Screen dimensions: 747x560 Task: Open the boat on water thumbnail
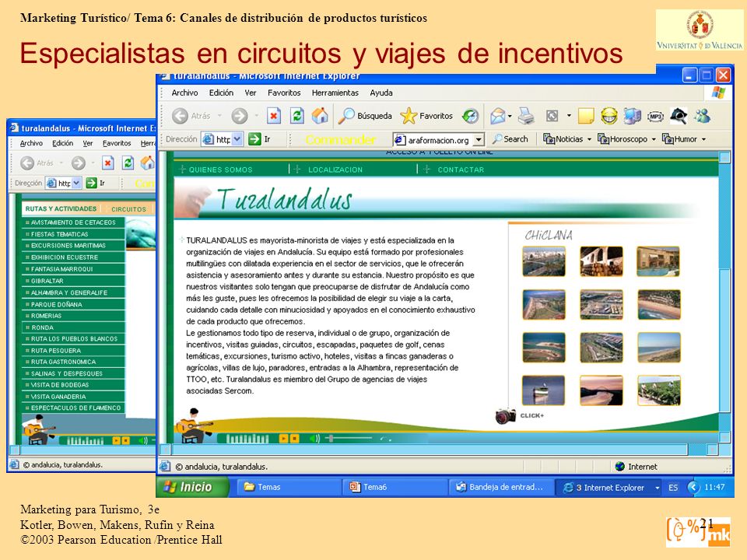click(x=544, y=390)
